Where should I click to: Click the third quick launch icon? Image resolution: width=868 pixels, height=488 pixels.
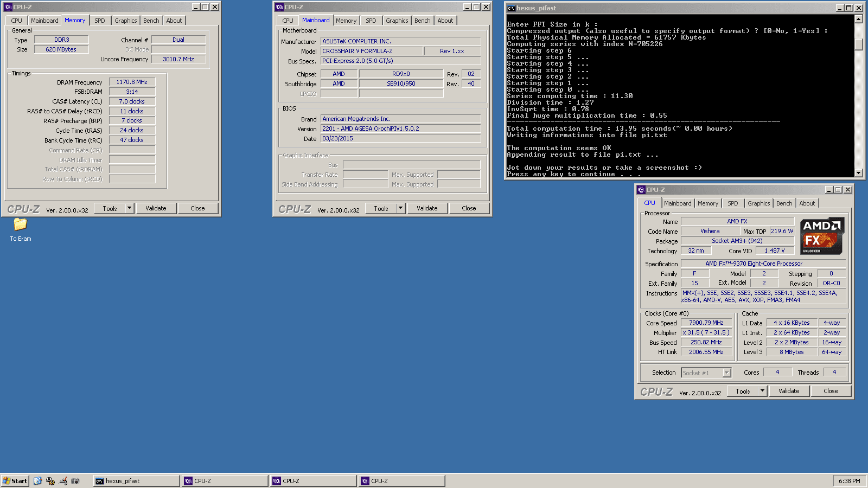tap(63, 481)
